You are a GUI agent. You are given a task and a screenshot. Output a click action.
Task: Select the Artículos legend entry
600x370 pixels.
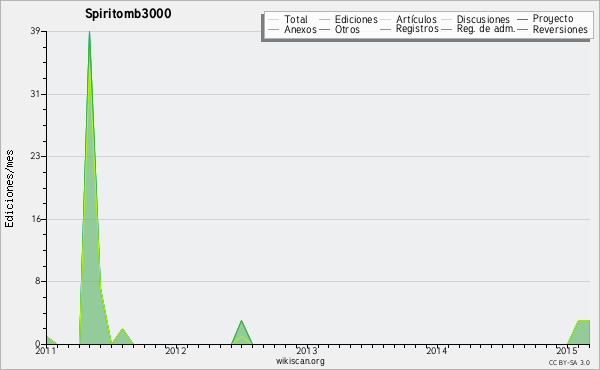[416, 19]
